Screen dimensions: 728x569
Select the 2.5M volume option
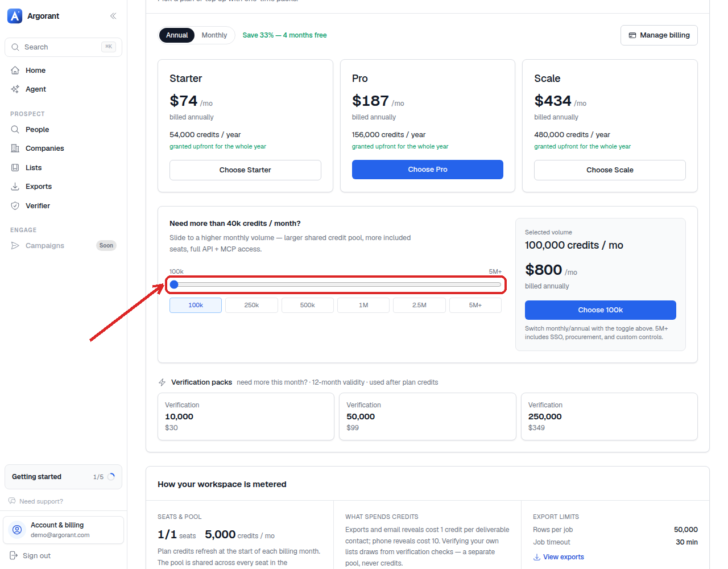pos(419,306)
